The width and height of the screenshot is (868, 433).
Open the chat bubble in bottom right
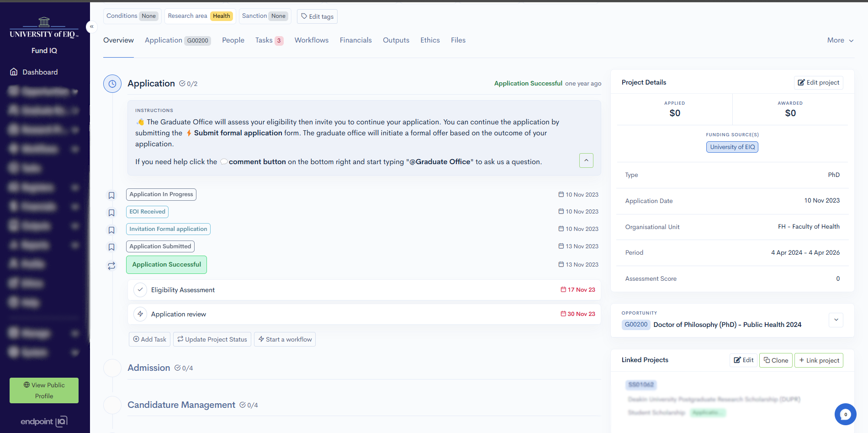point(845,414)
